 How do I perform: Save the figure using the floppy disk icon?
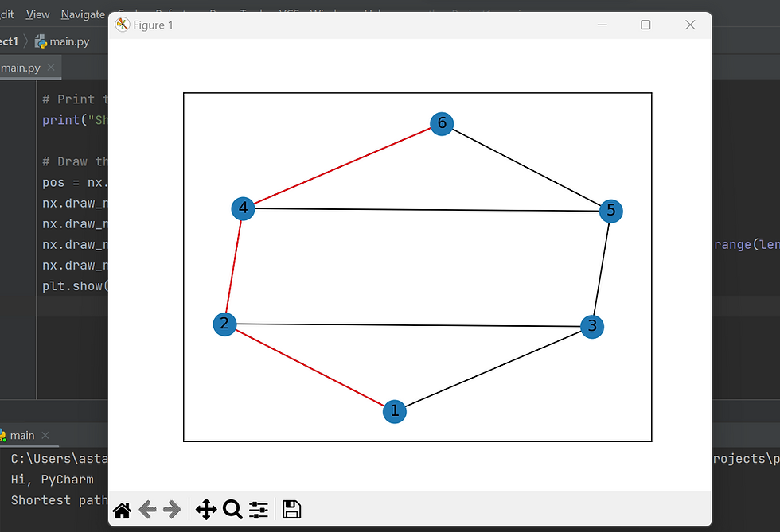pos(291,509)
